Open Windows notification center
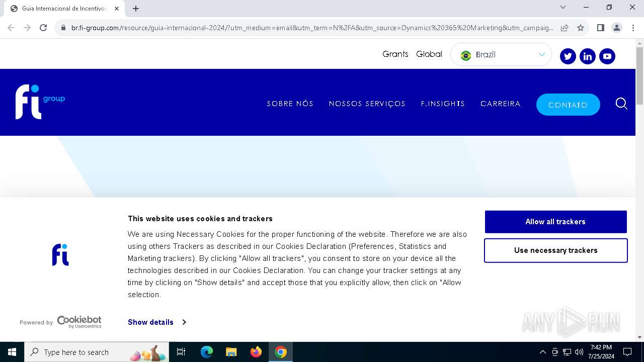The width and height of the screenshot is (644, 362). point(627,352)
